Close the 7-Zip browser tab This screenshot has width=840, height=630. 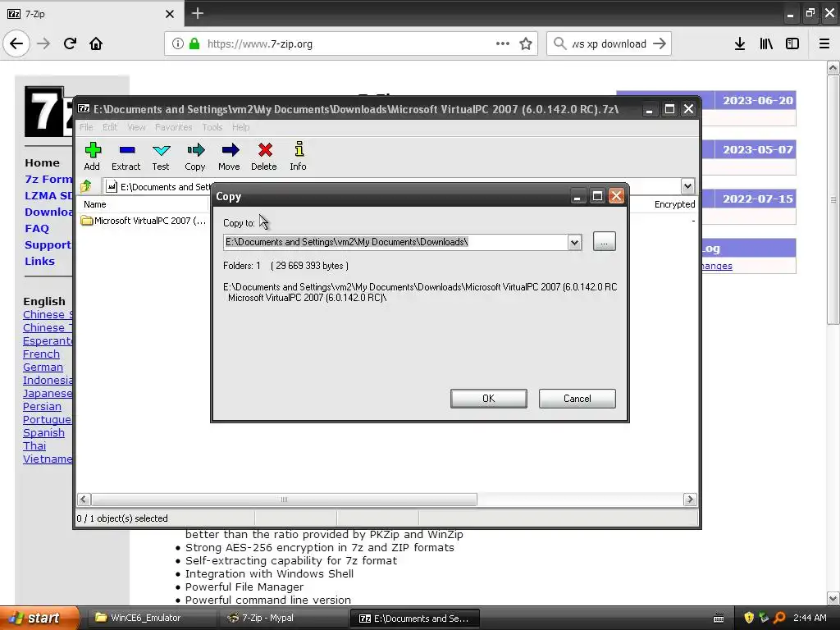(x=169, y=14)
